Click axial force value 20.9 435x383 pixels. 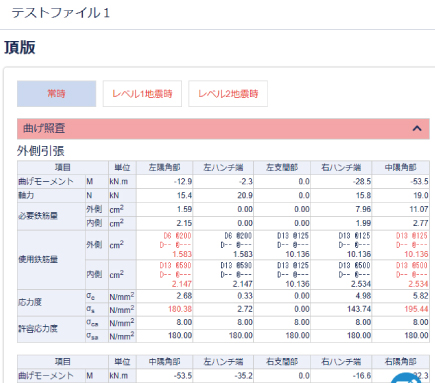click(245, 195)
